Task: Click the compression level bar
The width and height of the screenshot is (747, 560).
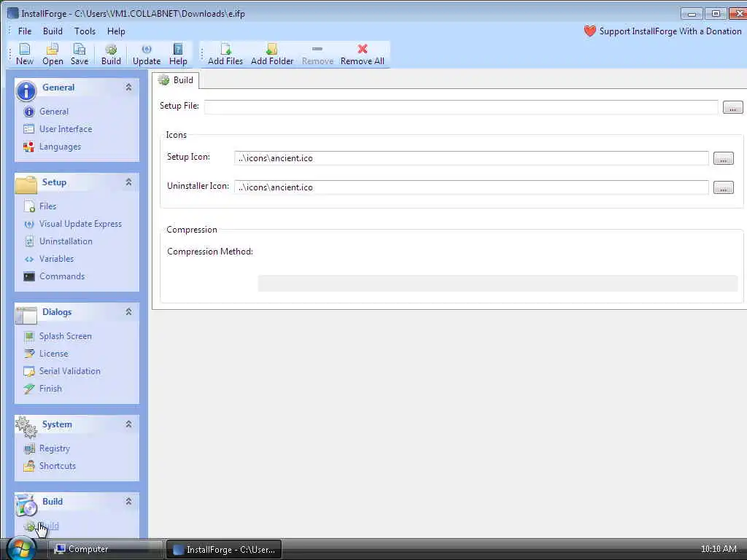Action: point(498,283)
